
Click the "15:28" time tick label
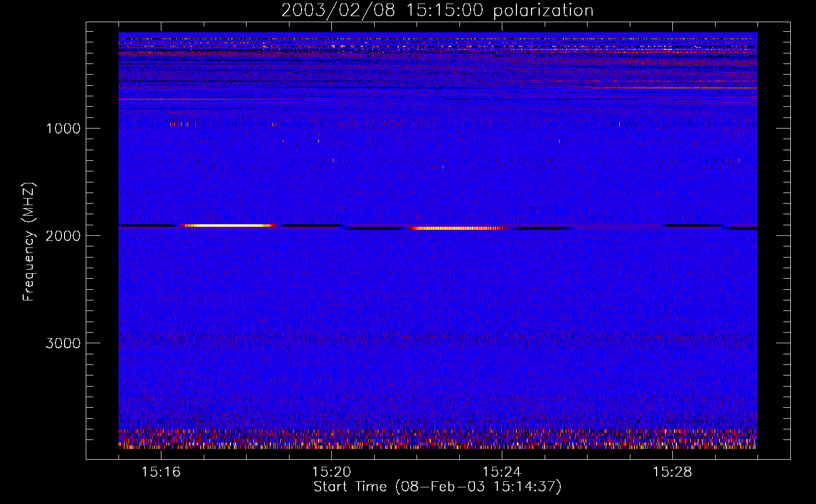tap(672, 472)
